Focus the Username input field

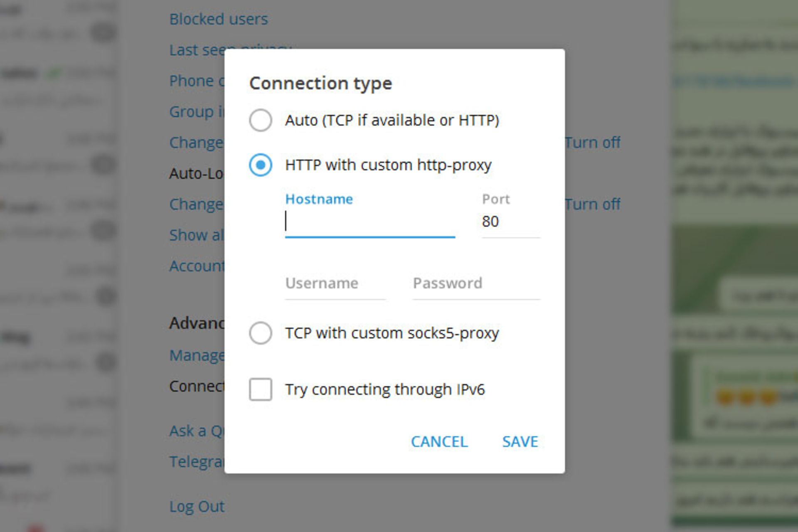point(335,284)
